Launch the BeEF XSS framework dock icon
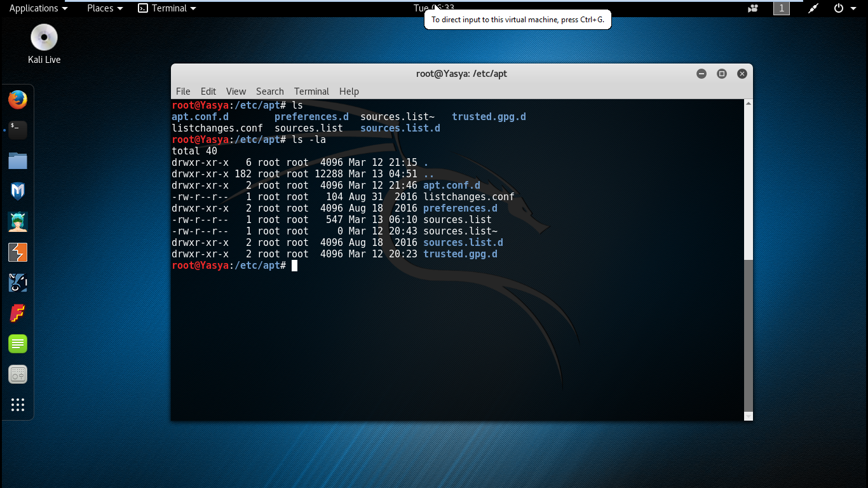 click(18, 283)
